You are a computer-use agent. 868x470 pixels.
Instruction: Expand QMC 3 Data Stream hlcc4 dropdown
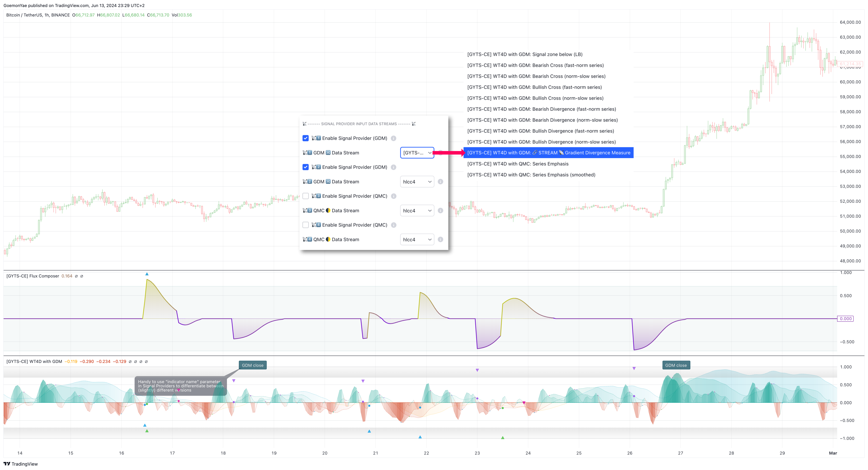coord(417,211)
